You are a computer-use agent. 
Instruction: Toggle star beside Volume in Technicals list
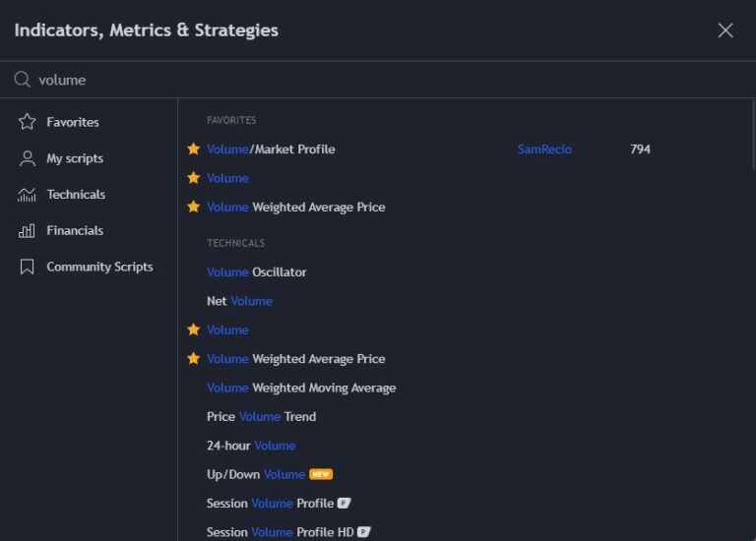(x=194, y=330)
